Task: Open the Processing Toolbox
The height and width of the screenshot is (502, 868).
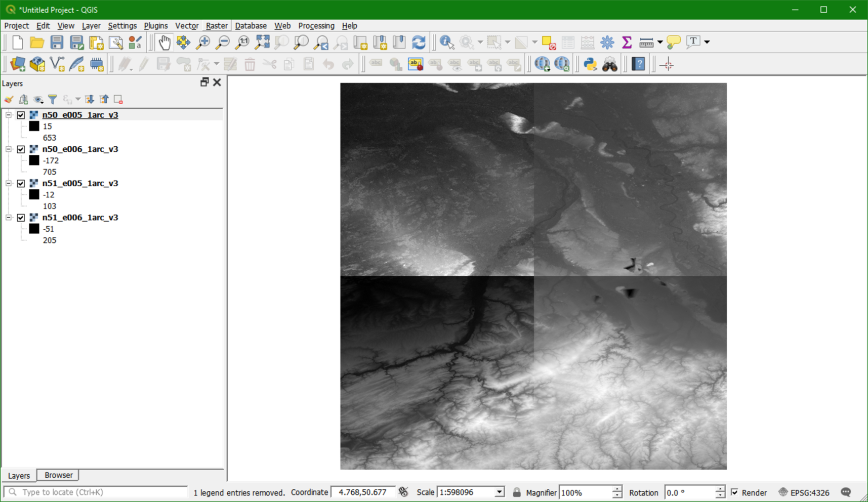Action: 607,43
